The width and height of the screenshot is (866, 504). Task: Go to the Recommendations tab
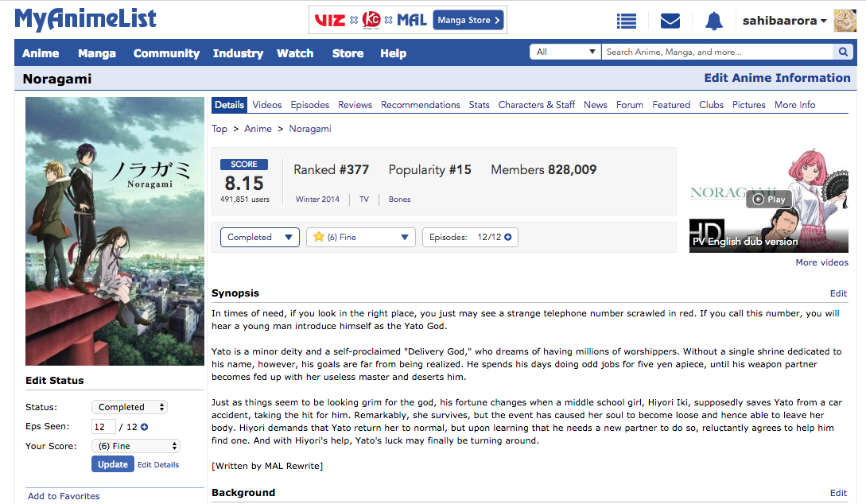(x=421, y=105)
